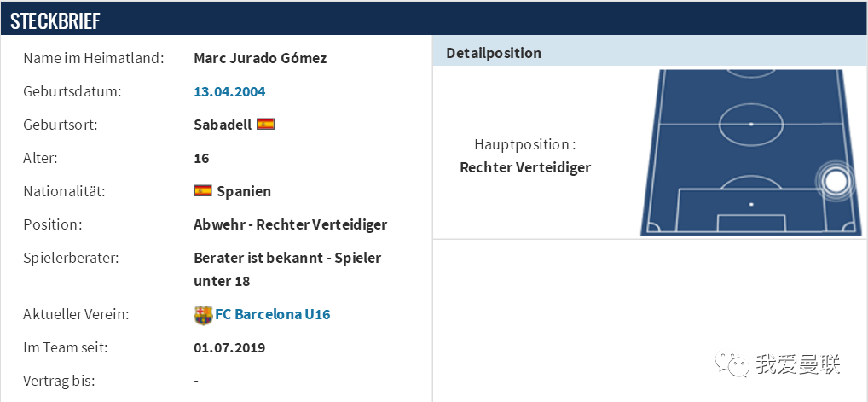Image resolution: width=868 pixels, height=402 pixels.
Task: Open the FC Barcelona U16 team link
Action: 272,314
